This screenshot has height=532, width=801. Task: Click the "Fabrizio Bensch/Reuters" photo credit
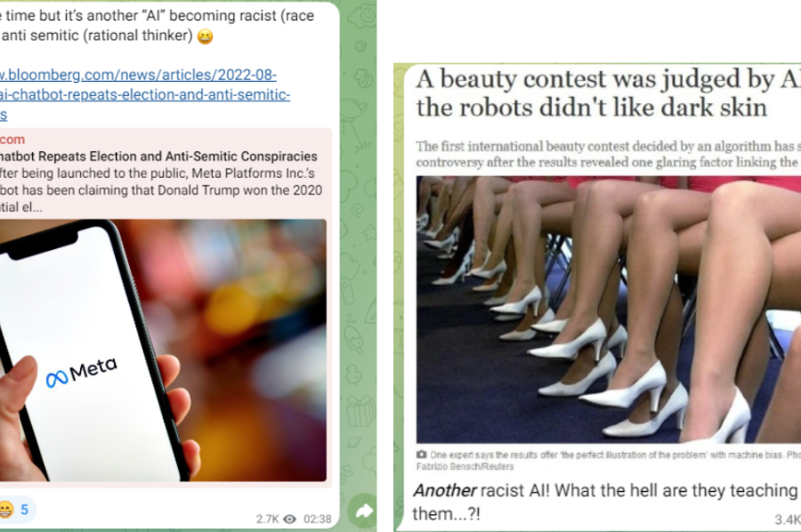click(x=465, y=467)
